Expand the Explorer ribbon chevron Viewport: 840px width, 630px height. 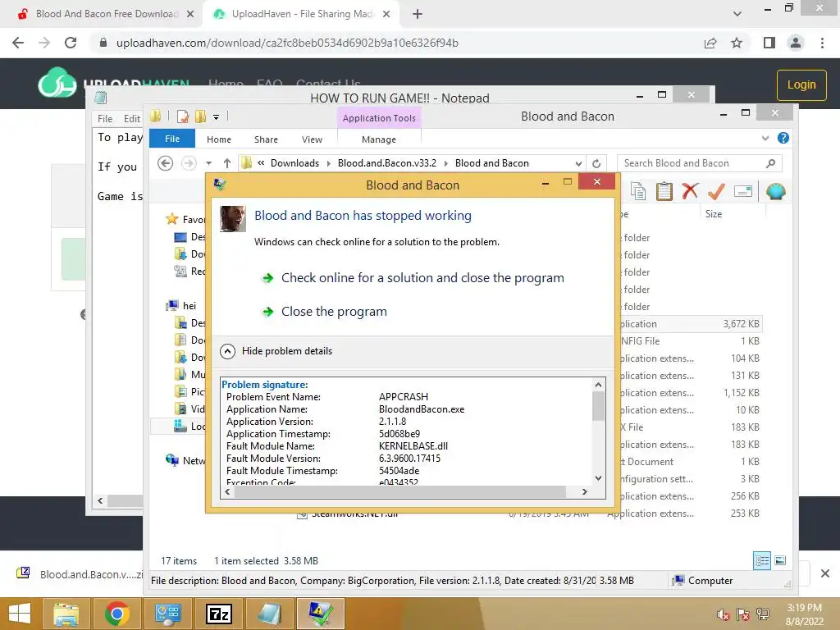pyautogui.click(x=765, y=138)
